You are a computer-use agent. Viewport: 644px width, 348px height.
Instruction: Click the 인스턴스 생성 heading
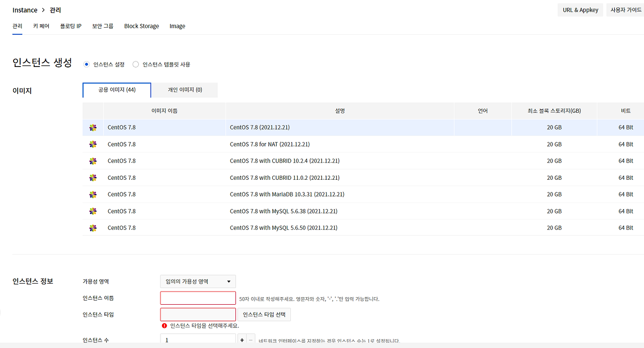(42, 63)
